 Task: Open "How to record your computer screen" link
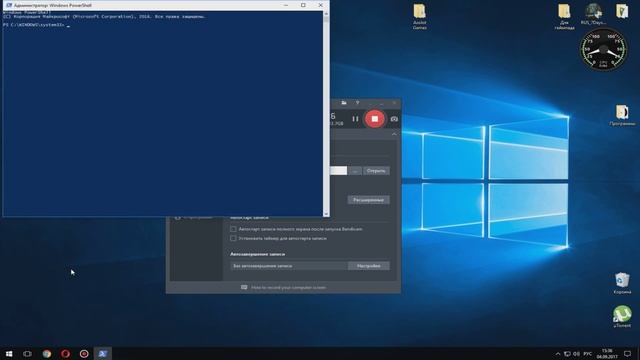(288, 287)
